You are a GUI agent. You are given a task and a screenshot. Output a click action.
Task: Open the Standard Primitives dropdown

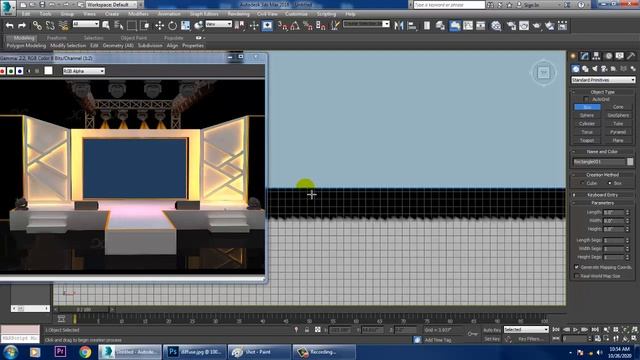[603, 80]
